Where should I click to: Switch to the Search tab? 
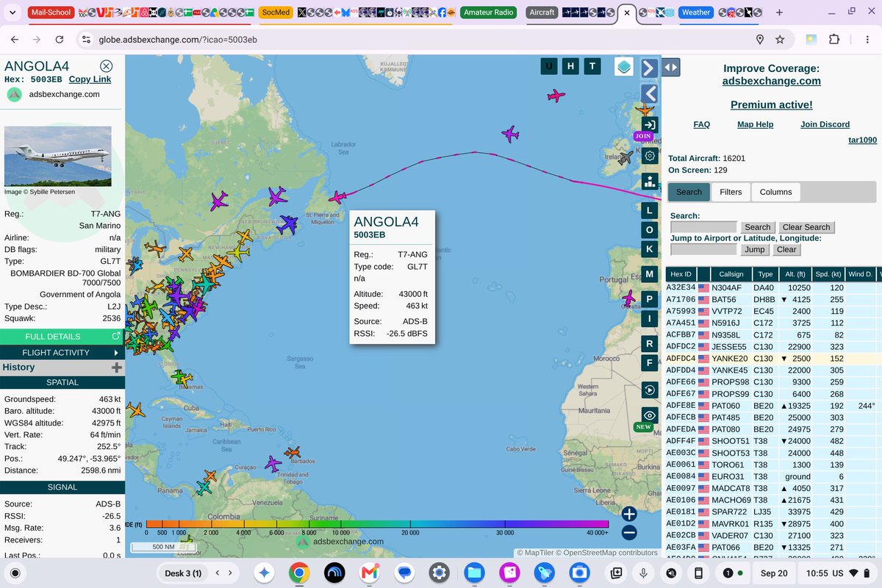coord(689,192)
